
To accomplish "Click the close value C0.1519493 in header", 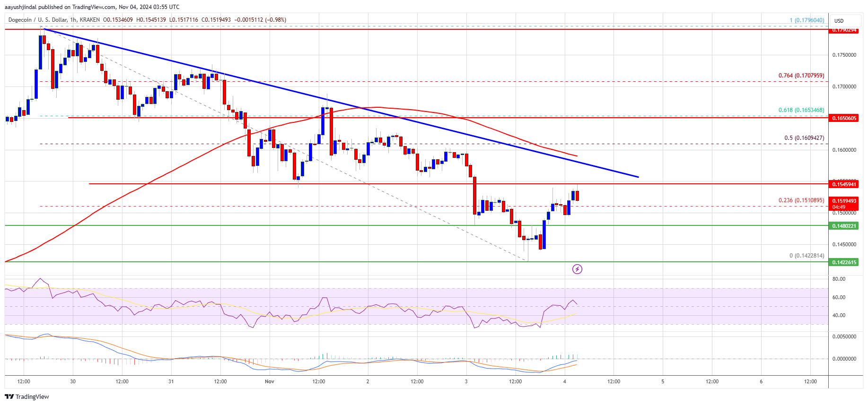I will [216, 20].
